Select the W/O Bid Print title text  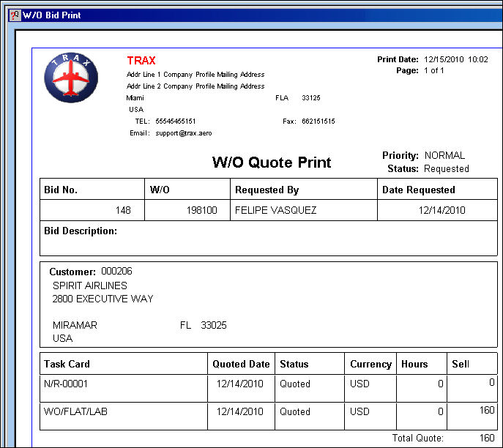[x=52, y=15]
